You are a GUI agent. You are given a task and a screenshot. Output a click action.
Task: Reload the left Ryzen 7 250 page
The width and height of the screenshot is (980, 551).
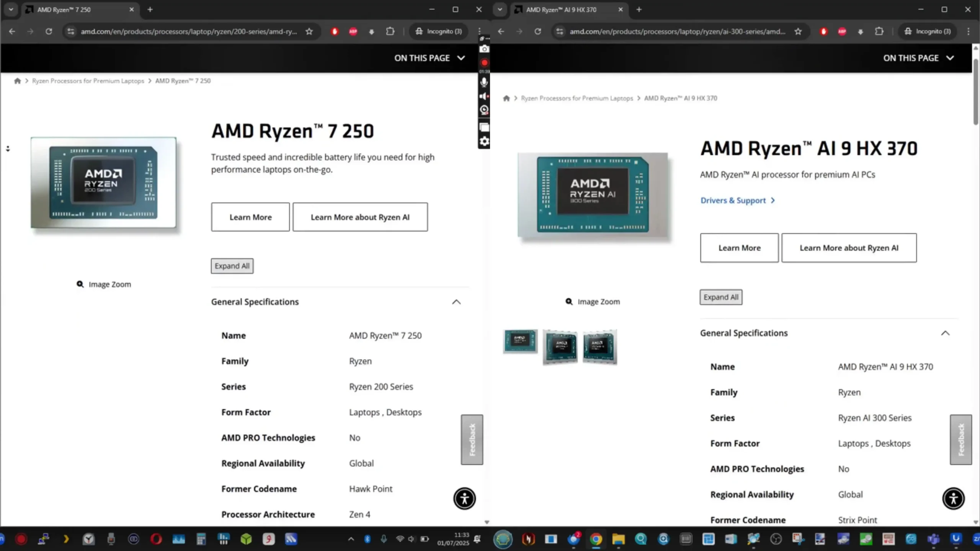pyautogui.click(x=49, y=31)
